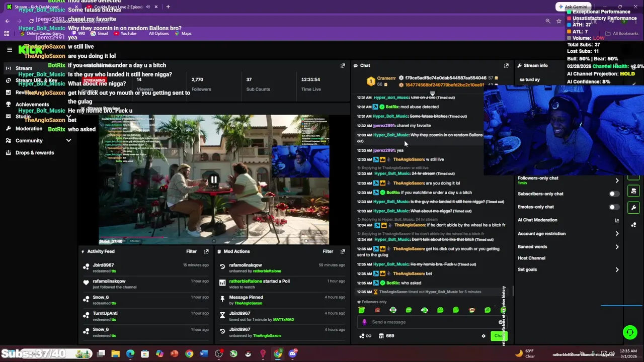Expand the Set goals option
The width and height of the screenshot is (644, 362).
point(617,269)
